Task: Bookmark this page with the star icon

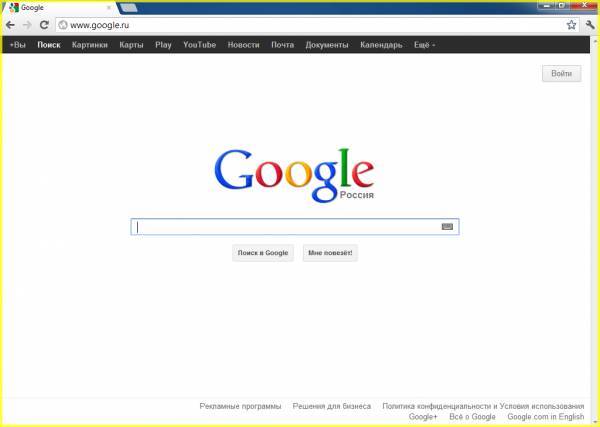Action: point(571,24)
